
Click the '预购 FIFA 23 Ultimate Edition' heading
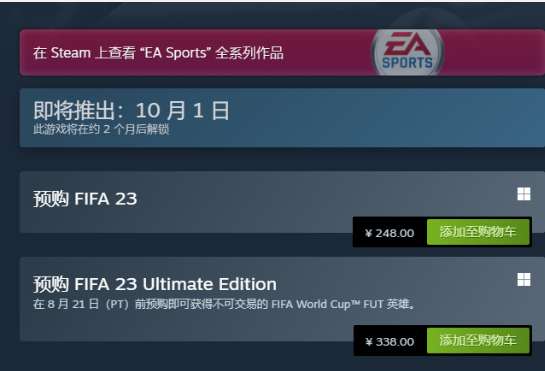point(155,284)
